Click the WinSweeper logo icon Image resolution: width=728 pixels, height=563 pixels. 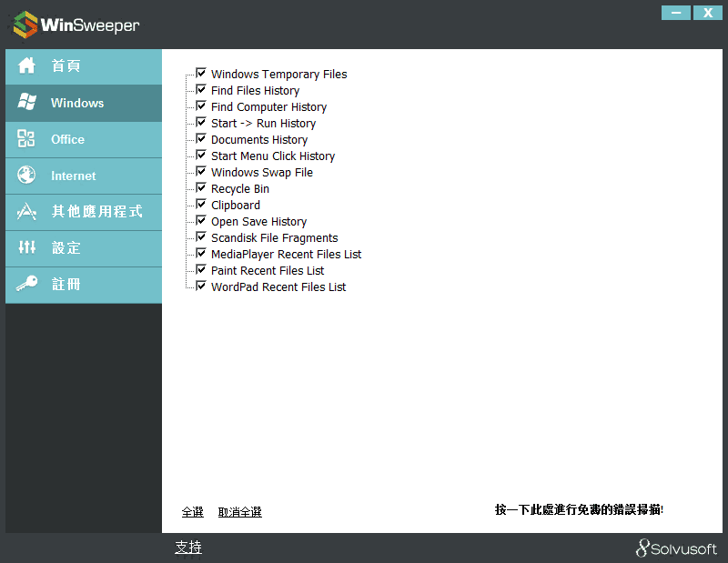[23, 25]
